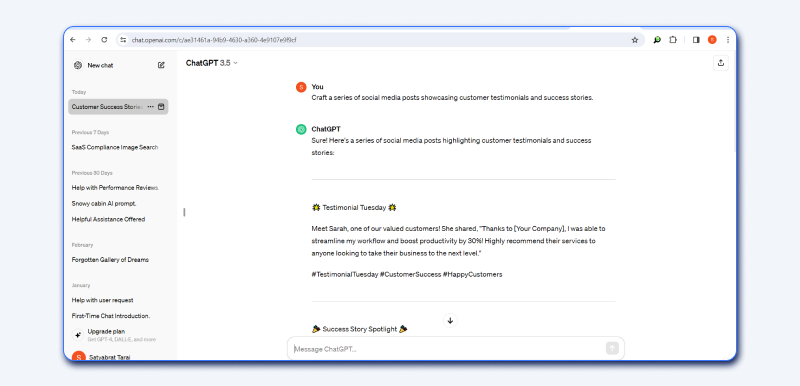This screenshot has height=386, width=800.
Task: Click the user prompt text about social posts
Action: point(452,98)
